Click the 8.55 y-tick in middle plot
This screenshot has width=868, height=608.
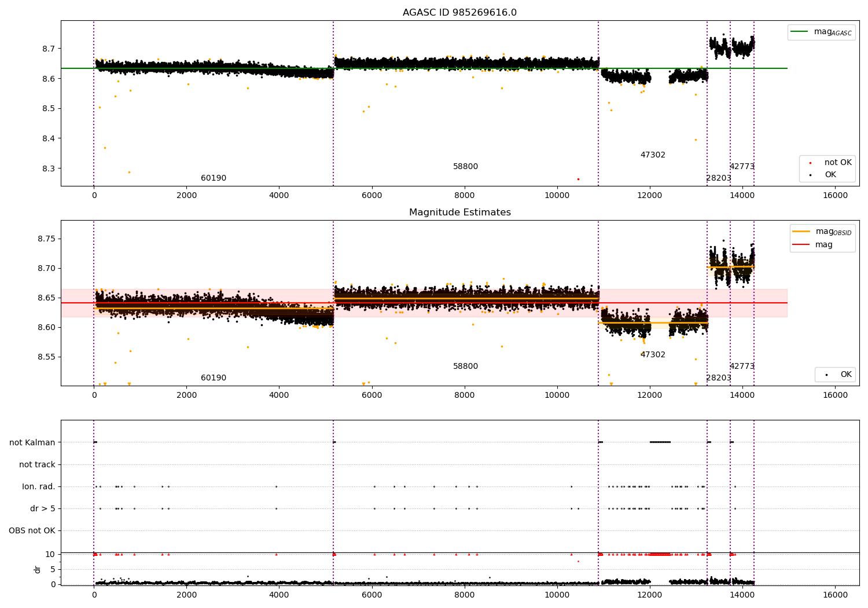47,357
